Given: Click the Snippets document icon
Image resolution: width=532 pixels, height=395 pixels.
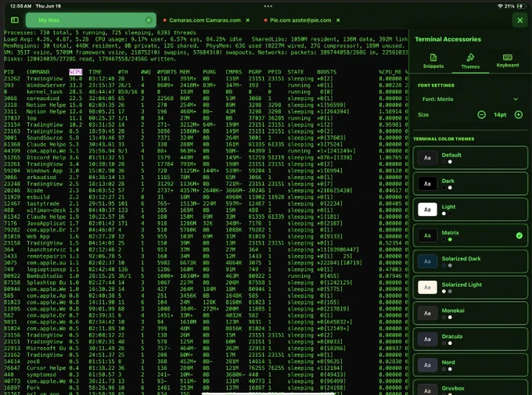Looking at the screenshot, I should pos(433,57).
